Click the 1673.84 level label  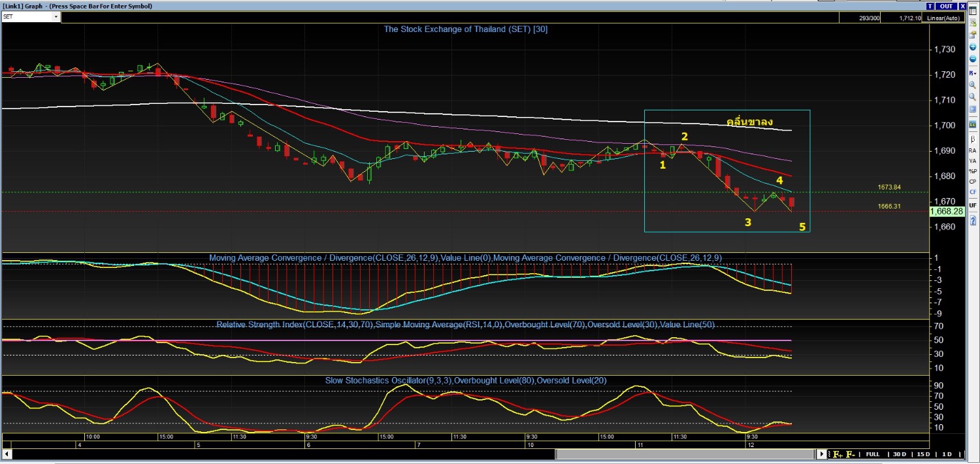coord(889,188)
